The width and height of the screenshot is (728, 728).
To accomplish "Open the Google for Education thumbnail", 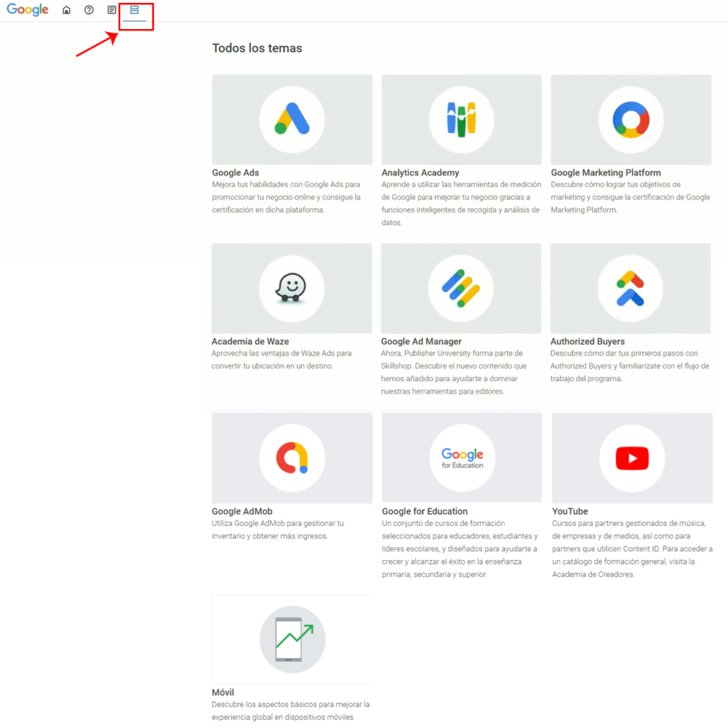I will (x=462, y=458).
